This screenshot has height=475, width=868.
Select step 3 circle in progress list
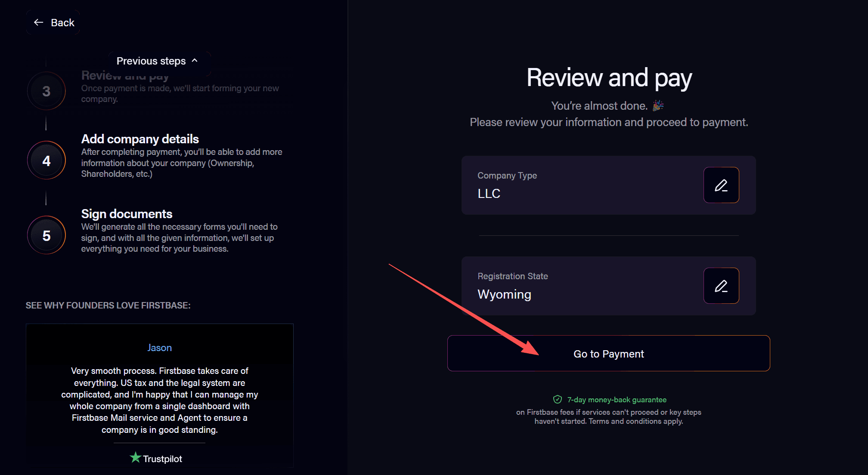coord(46,91)
